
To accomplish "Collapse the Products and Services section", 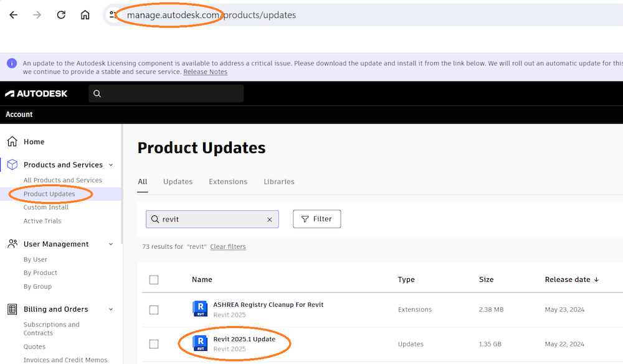I will click(x=111, y=165).
